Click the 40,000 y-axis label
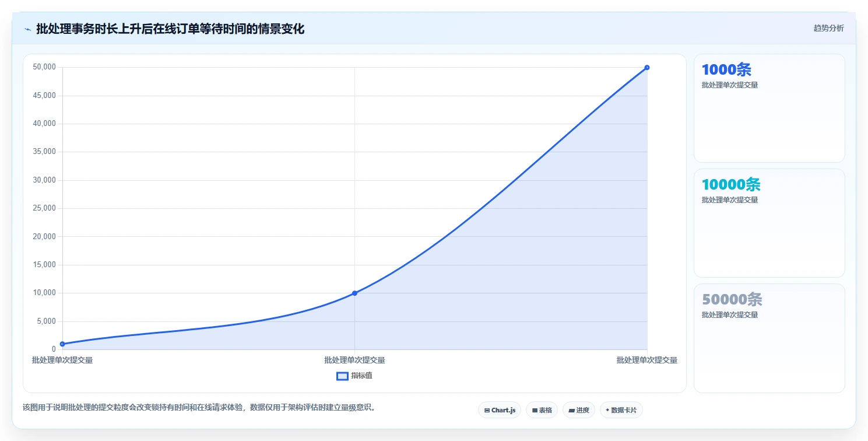Viewport: 868px width, 441px height. tap(45, 123)
